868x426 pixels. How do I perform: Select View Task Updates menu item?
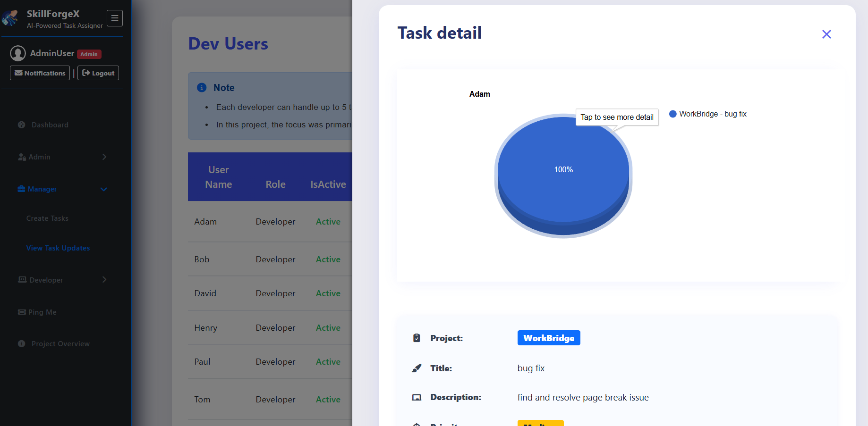tap(58, 248)
